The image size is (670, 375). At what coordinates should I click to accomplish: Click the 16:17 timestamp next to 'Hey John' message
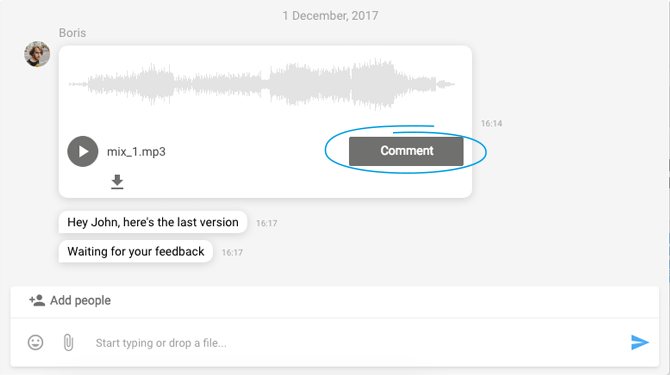click(267, 223)
